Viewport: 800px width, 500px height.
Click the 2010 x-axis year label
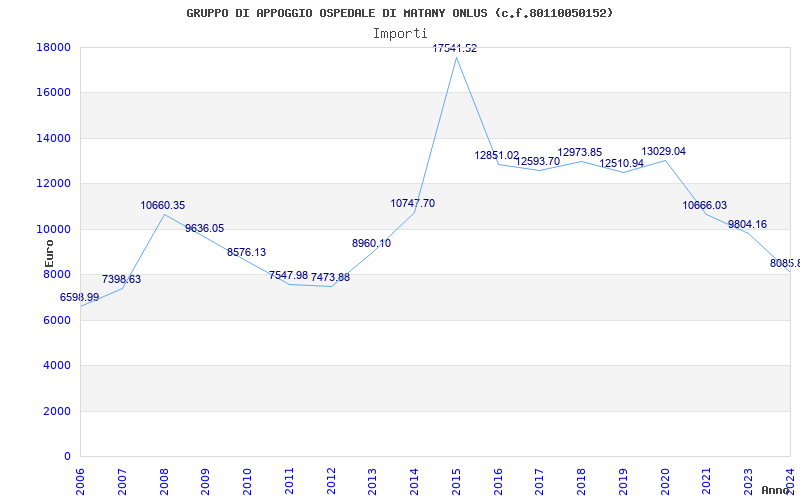coord(247,482)
